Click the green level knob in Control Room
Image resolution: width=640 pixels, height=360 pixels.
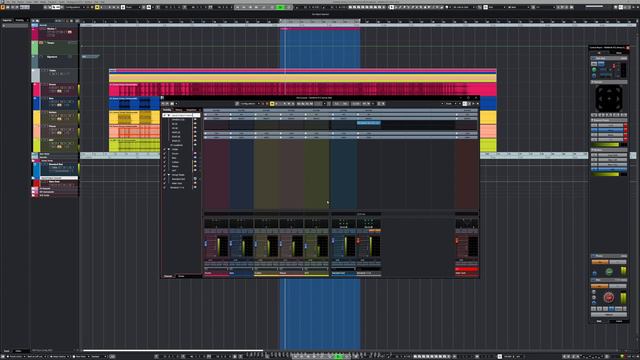[609, 271]
